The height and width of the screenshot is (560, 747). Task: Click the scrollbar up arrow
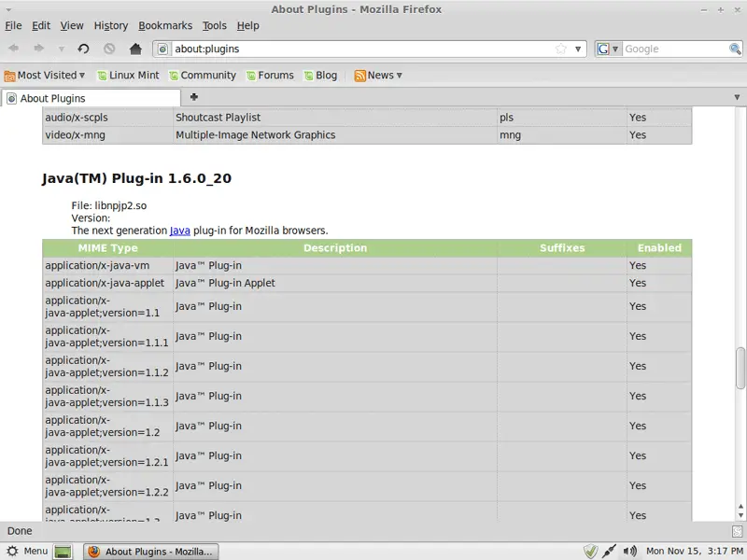[x=740, y=507]
